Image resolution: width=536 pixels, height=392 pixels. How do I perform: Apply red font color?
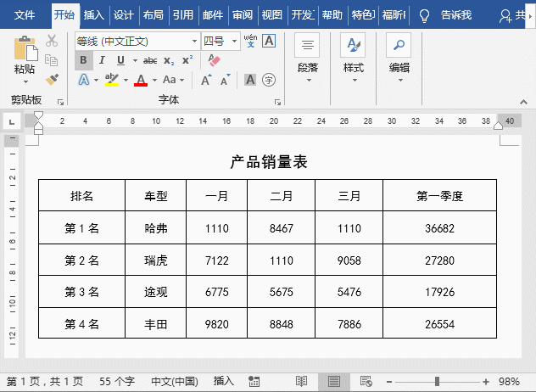coord(141,81)
